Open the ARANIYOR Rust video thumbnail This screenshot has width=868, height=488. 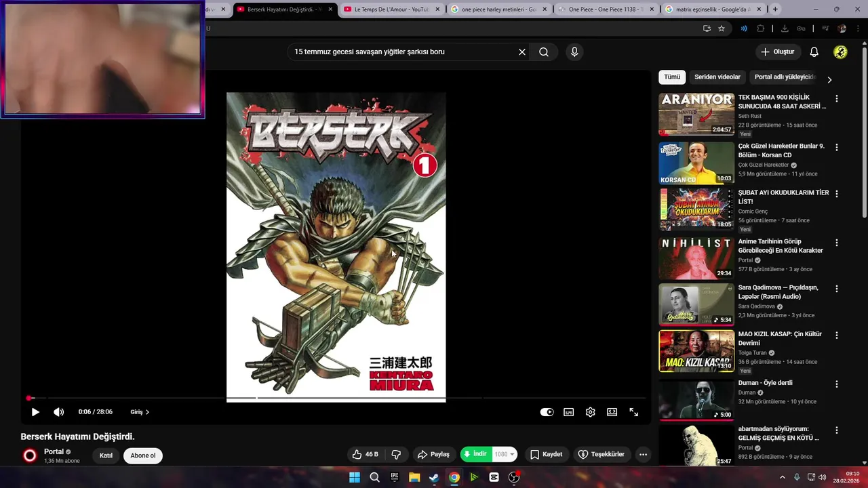[696, 114]
